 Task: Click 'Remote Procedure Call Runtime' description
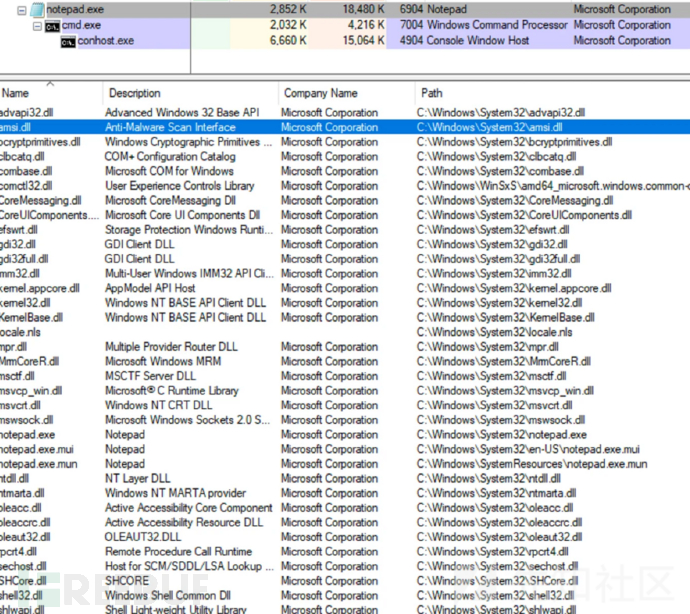tap(178, 551)
